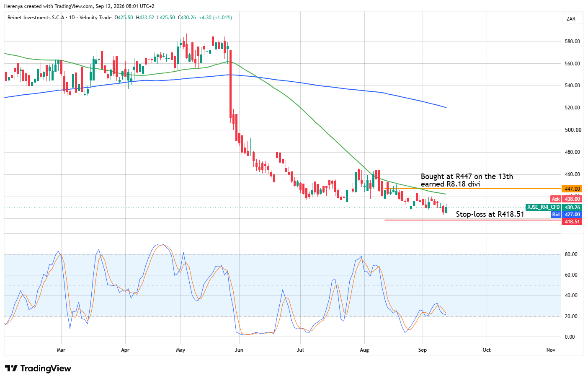The height and width of the screenshot is (381, 588).
Task: Select the blue Bid 427.00 price tag
Action: click(566, 215)
